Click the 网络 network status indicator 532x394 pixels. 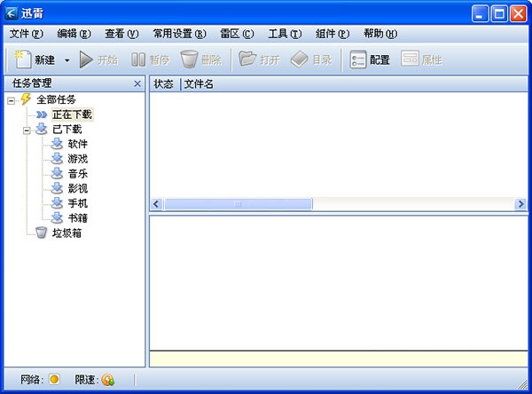point(54,379)
